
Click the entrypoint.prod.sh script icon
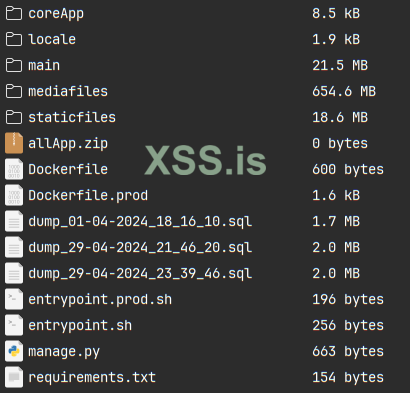[14, 299]
